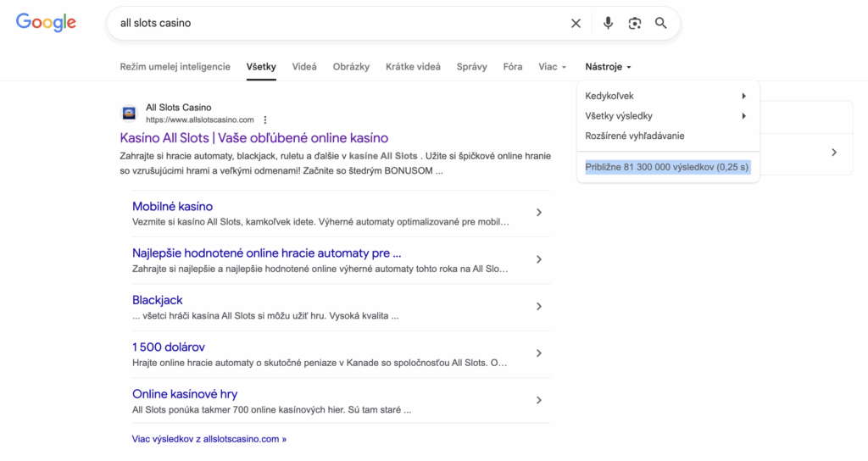The image size is (868, 461).
Task: Click the arrow next to Mobilné kasíno
Action: pyautogui.click(x=538, y=213)
